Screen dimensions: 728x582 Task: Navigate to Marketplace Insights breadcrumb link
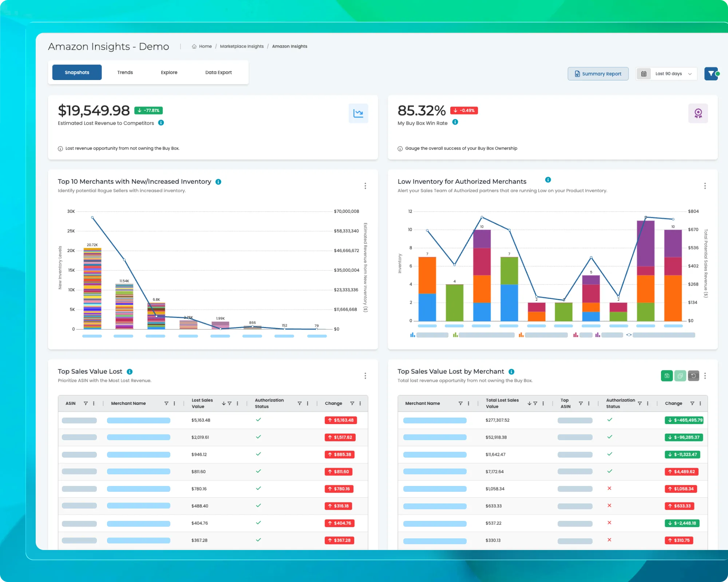pos(242,46)
